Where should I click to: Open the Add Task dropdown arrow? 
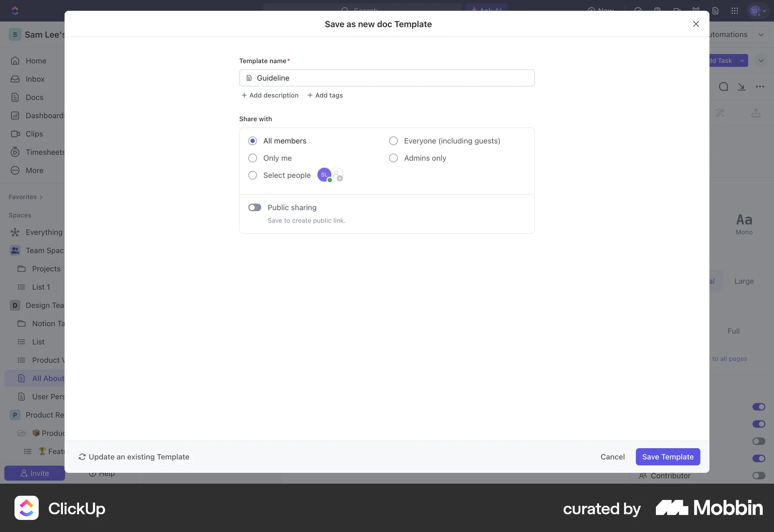point(743,60)
